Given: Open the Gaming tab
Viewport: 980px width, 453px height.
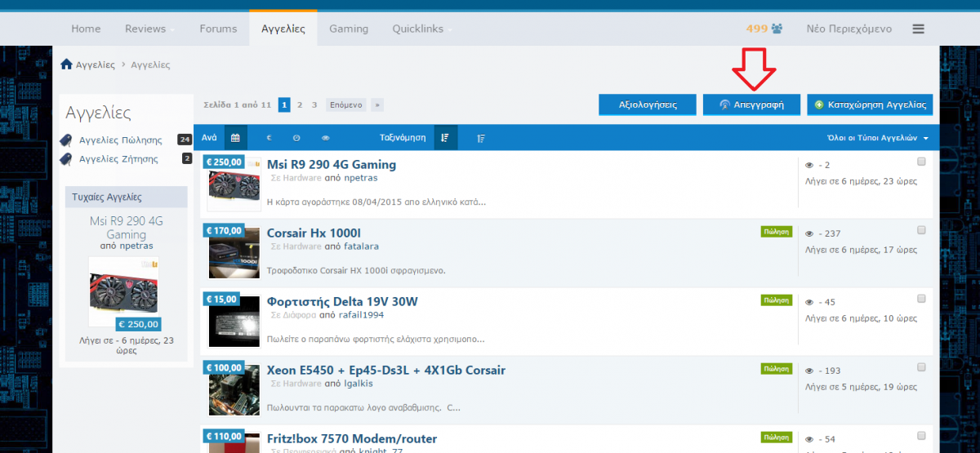Looking at the screenshot, I should tap(349, 29).
